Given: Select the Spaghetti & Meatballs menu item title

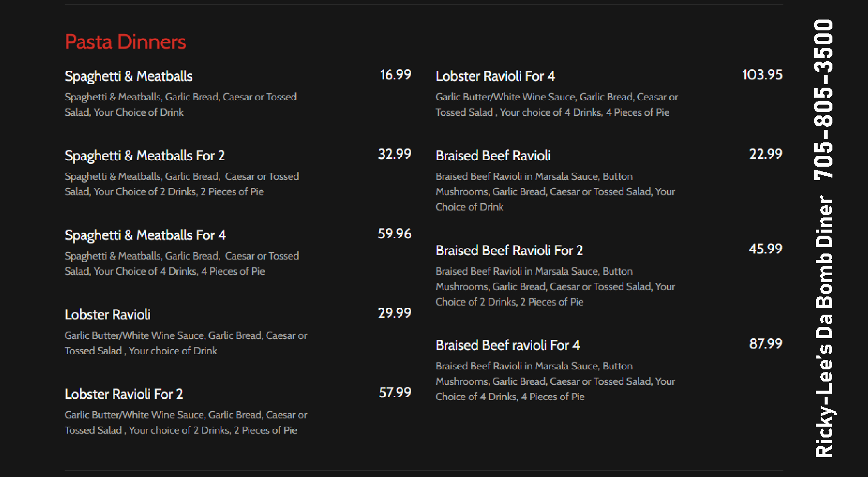Looking at the screenshot, I should [x=128, y=76].
